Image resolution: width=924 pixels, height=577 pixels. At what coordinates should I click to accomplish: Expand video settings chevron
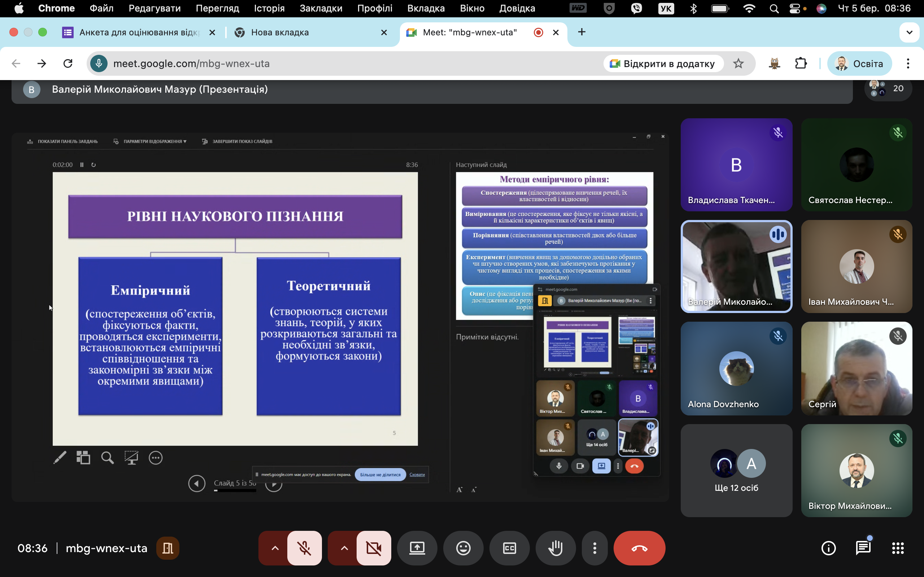(344, 548)
